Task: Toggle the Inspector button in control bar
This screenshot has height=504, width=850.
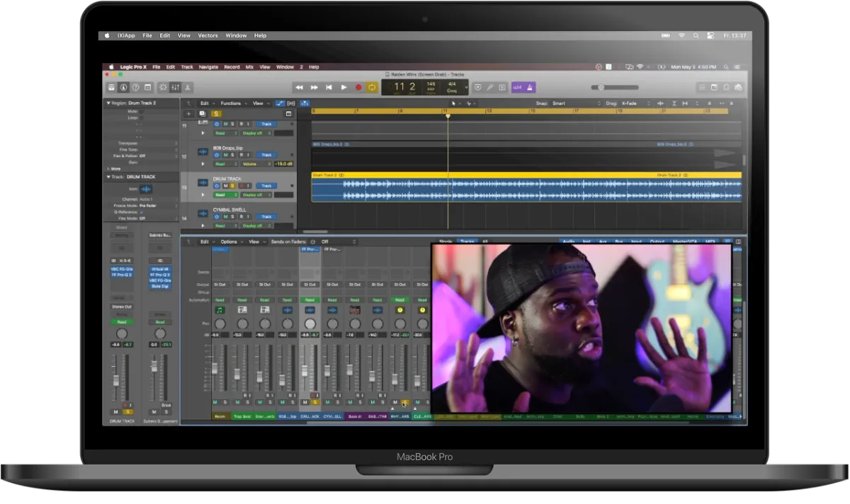Action: pyautogui.click(x=124, y=87)
